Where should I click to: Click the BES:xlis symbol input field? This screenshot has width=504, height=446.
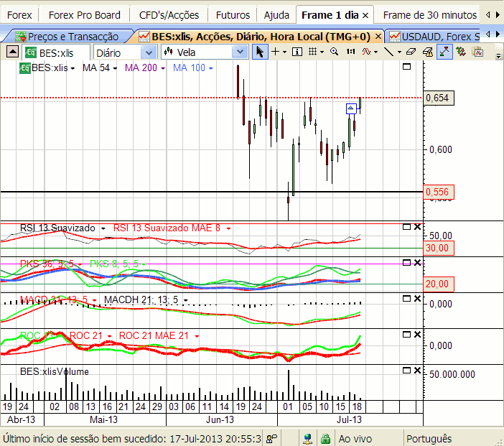(57, 52)
